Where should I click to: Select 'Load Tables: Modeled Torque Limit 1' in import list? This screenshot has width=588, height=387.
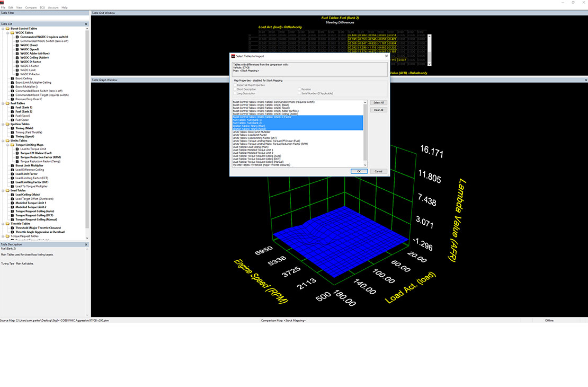[298, 150]
